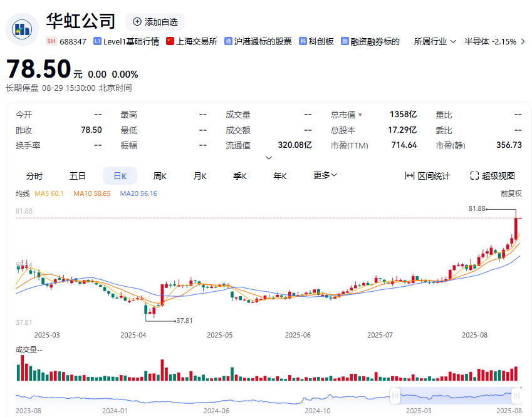Click the 流通值 value 320.08亿

[295, 145]
